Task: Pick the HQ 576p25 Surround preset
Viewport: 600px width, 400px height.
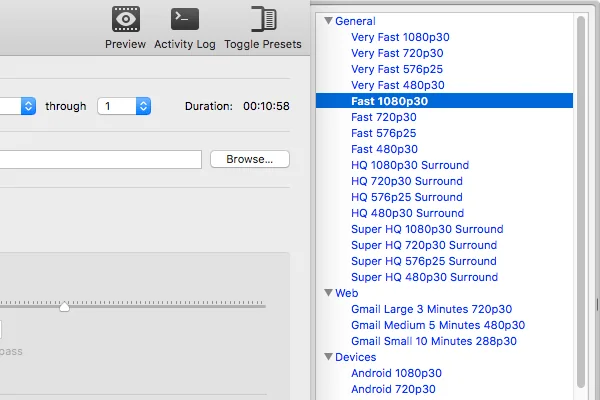Action: point(407,198)
